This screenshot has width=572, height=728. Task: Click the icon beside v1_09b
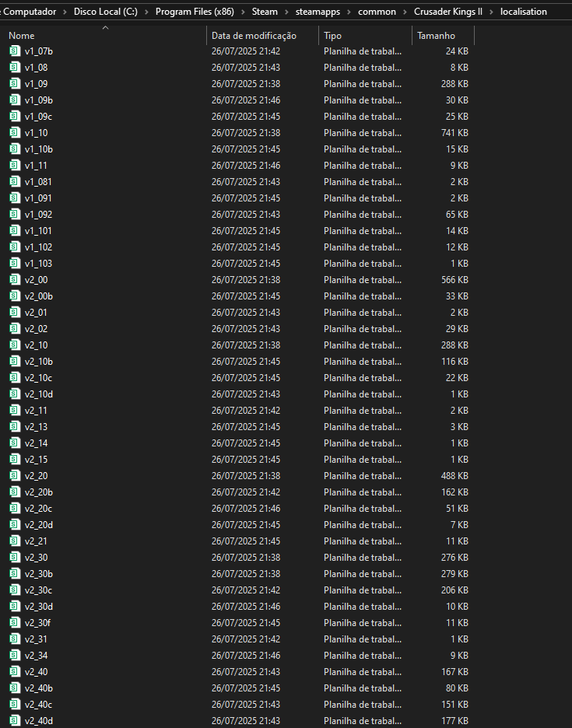point(15,100)
